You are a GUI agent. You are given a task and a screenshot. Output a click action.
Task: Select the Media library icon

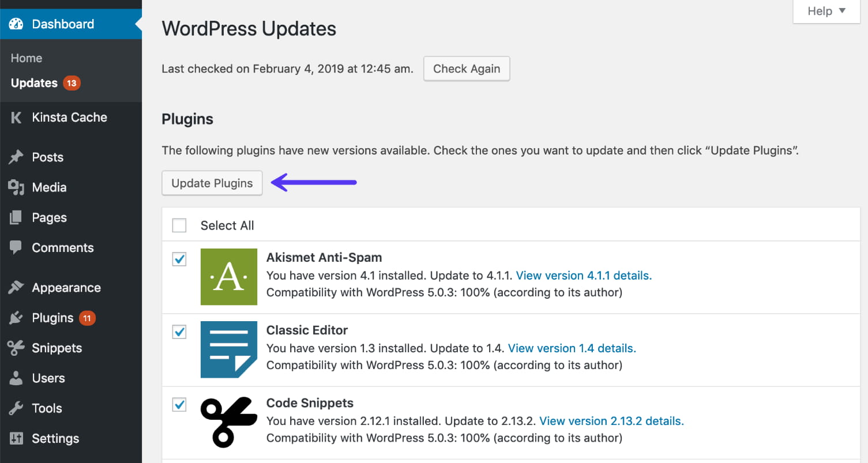[x=16, y=187]
